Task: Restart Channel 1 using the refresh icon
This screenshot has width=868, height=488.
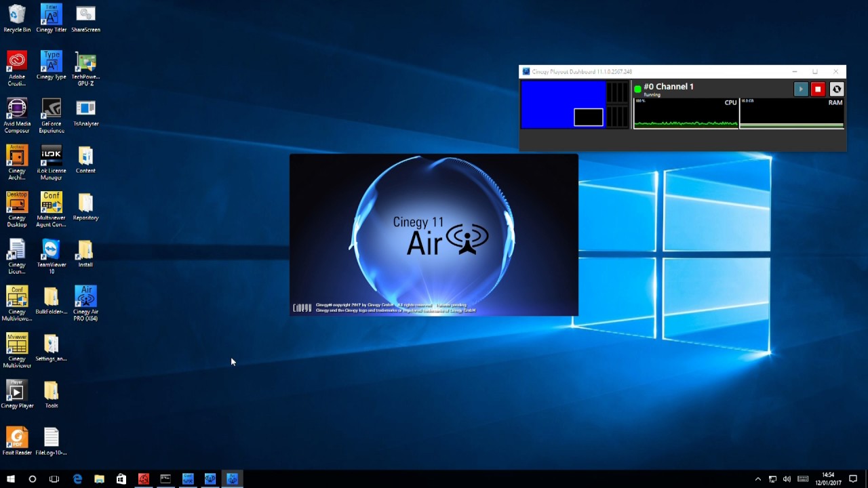Action: point(837,89)
